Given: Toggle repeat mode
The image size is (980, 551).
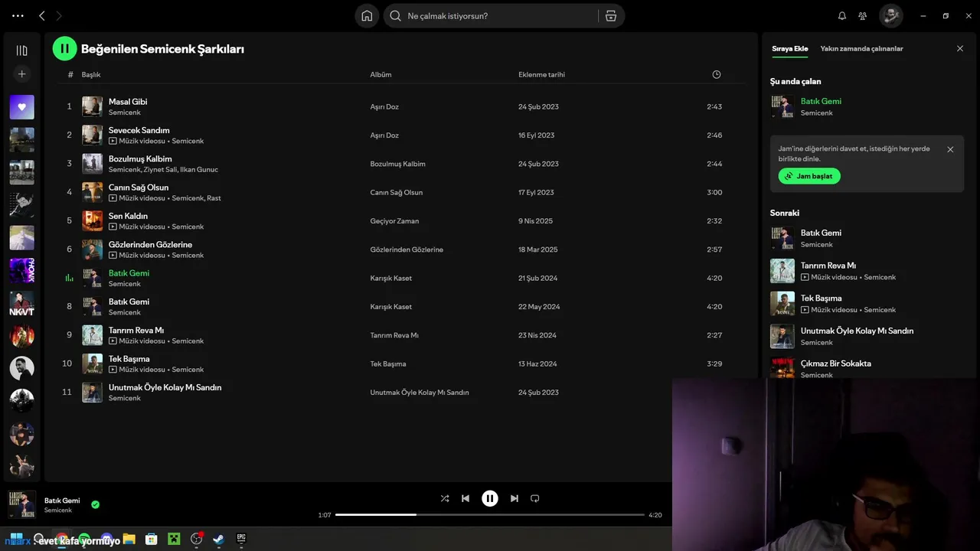Looking at the screenshot, I should point(535,498).
